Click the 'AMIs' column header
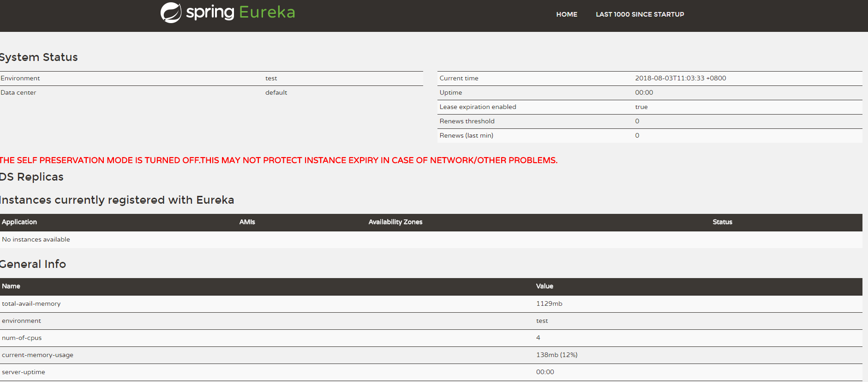Screen dimensions: 868x382 coord(247,222)
